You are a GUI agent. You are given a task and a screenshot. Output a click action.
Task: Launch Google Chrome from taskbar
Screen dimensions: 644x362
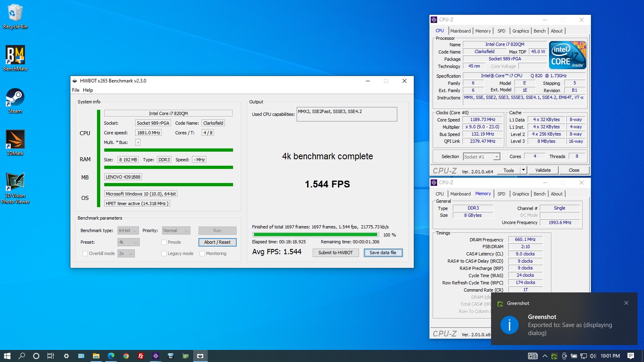[126, 356]
